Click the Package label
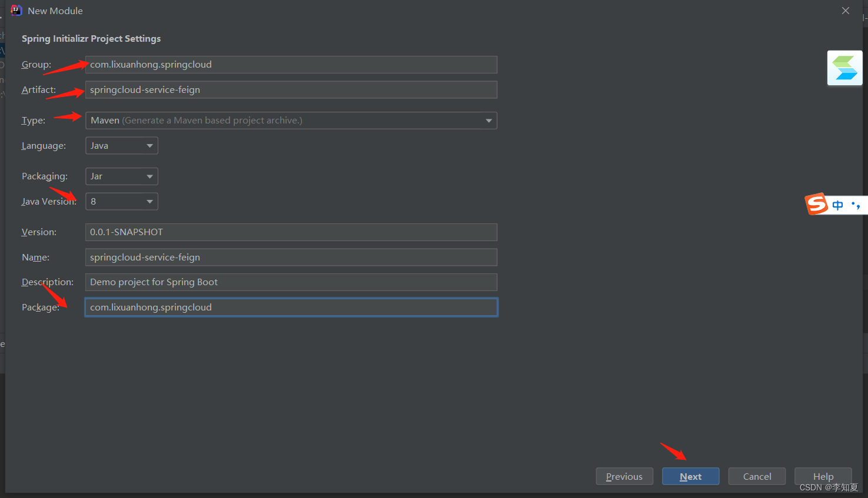The width and height of the screenshot is (868, 498). (x=41, y=308)
